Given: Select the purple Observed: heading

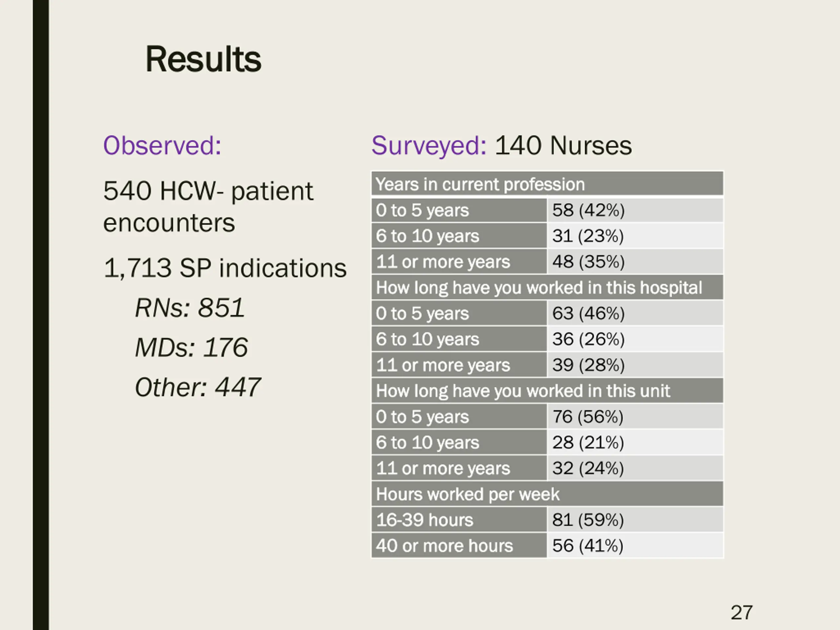Looking at the screenshot, I should pos(162,145).
